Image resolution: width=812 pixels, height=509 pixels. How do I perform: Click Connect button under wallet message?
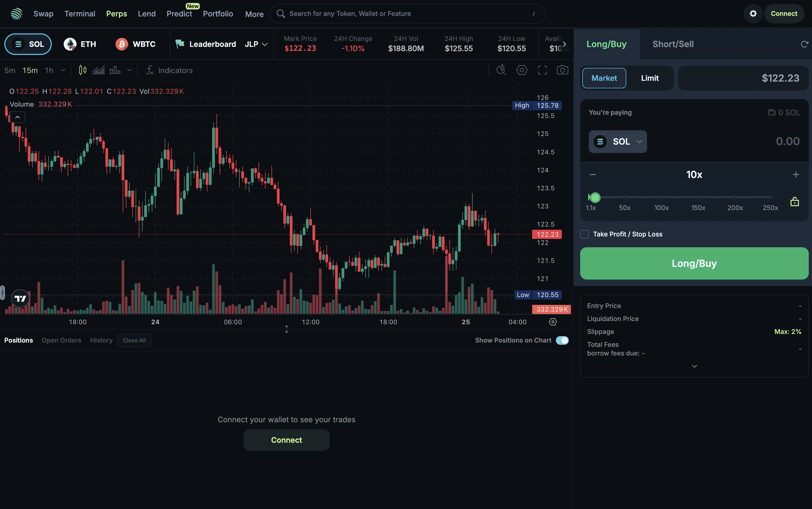pyautogui.click(x=286, y=440)
